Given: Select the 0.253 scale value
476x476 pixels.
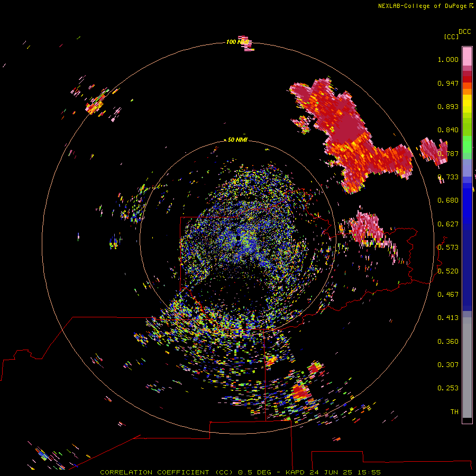Looking at the screenshot, I should click(x=448, y=388).
